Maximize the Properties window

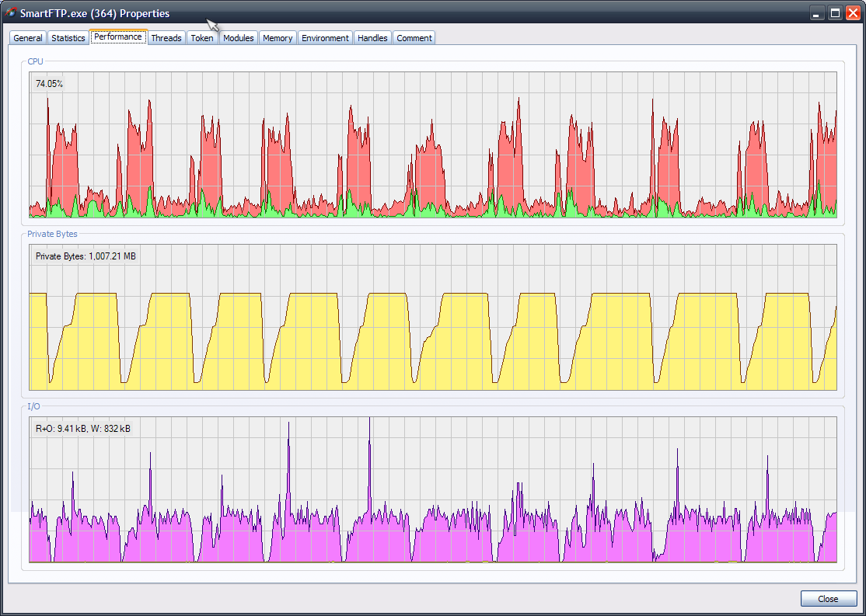click(x=835, y=13)
